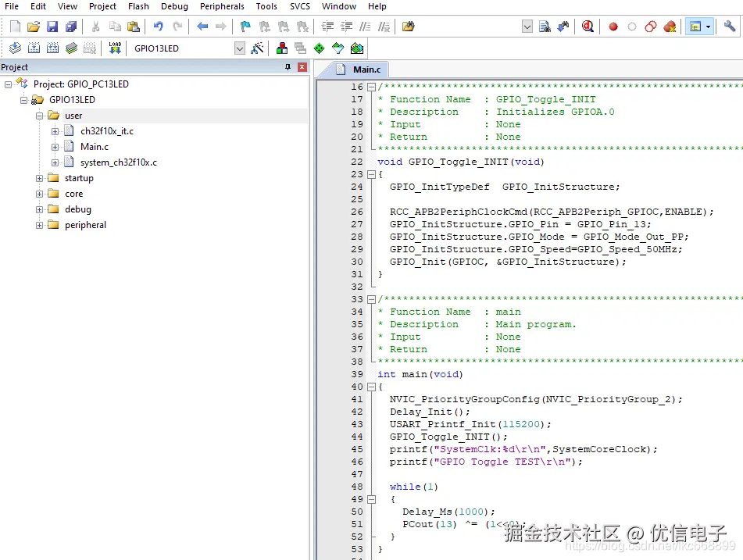Navigate backwards with the blue left arrow

coord(202,27)
